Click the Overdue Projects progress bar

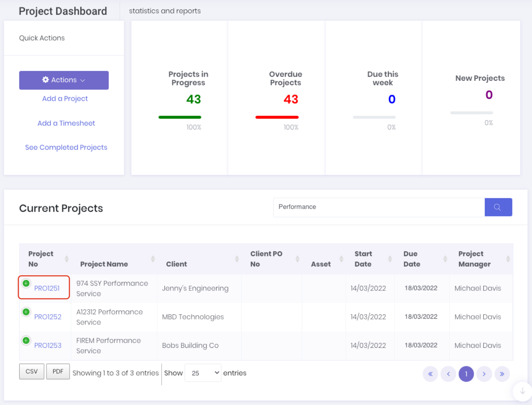pos(277,117)
